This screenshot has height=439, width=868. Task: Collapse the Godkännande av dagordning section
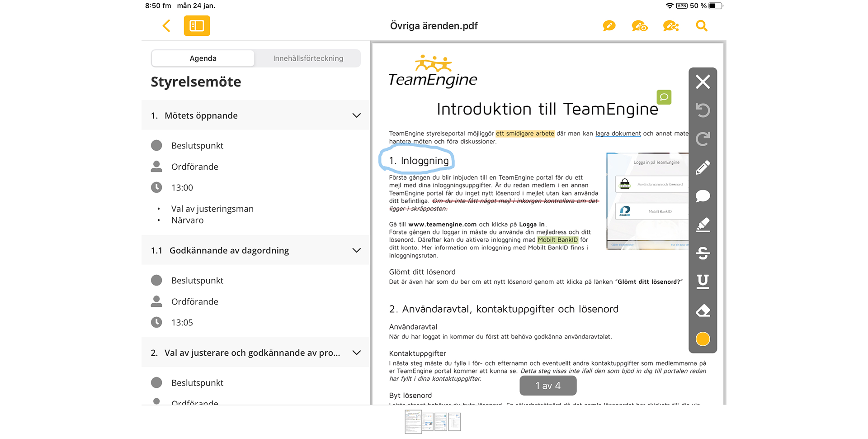coord(356,250)
